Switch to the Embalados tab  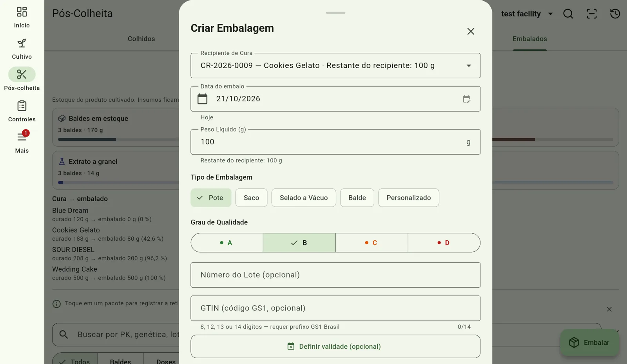coord(530,39)
